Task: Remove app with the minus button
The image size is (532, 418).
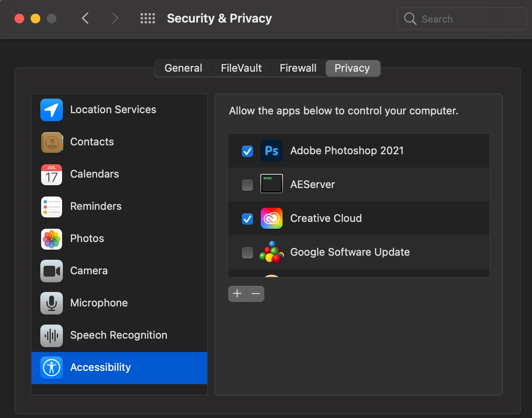Action: 256,294
